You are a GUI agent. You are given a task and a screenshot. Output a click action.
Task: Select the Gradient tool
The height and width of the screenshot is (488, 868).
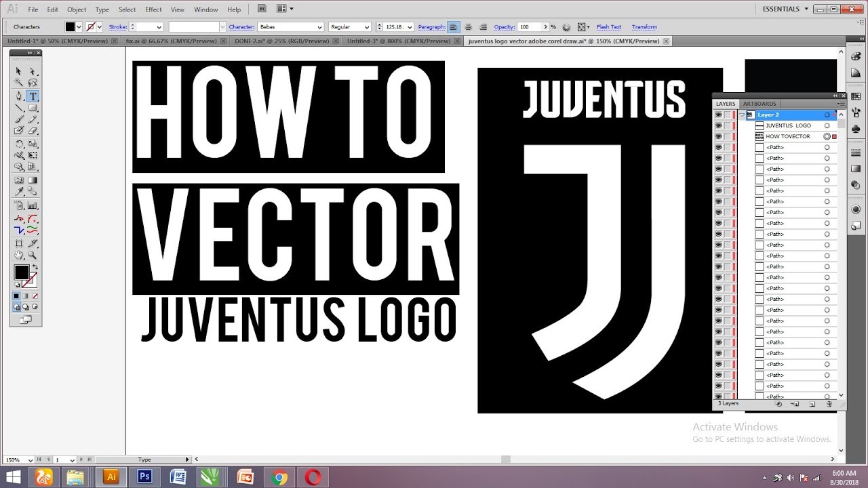click(33, 180)
